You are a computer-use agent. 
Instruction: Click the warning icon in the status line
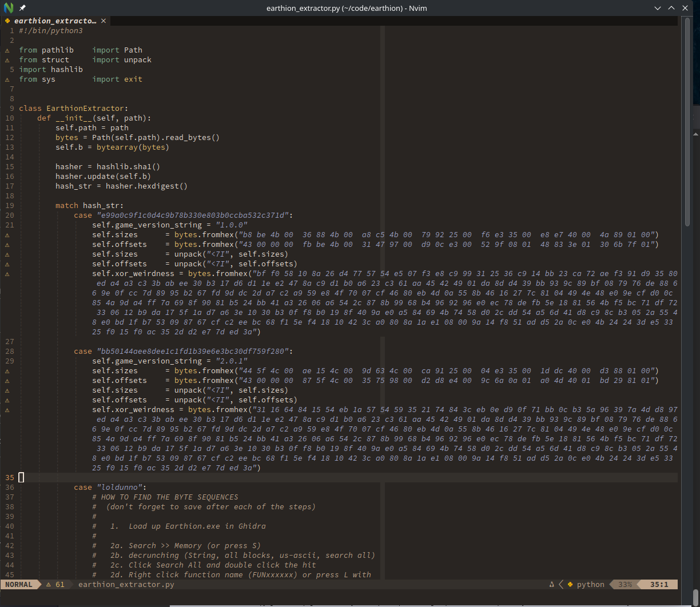[49, 585]
